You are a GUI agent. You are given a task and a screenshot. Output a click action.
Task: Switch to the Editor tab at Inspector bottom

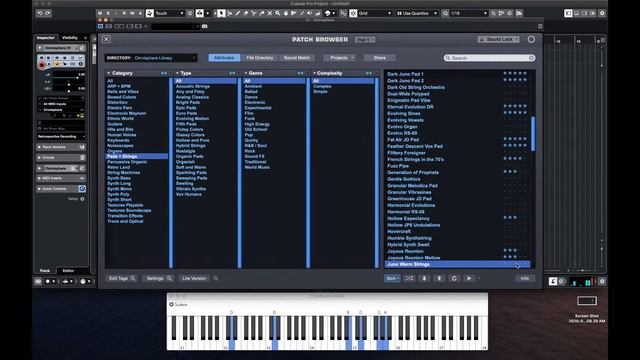68,271
